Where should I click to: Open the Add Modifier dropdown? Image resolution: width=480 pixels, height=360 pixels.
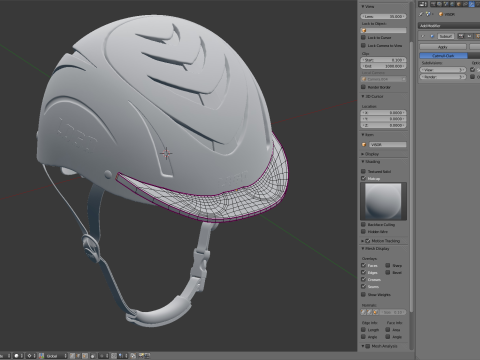(449, 26)
